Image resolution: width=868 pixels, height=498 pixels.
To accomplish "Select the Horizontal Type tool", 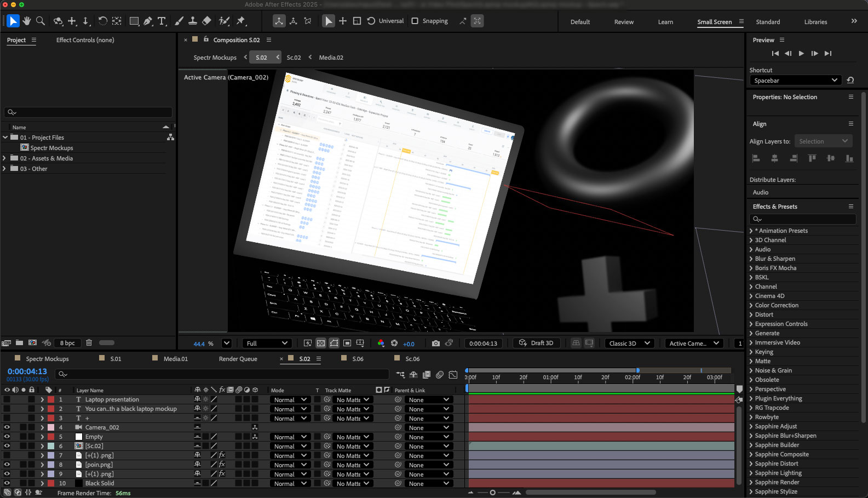I will [162, 21].
